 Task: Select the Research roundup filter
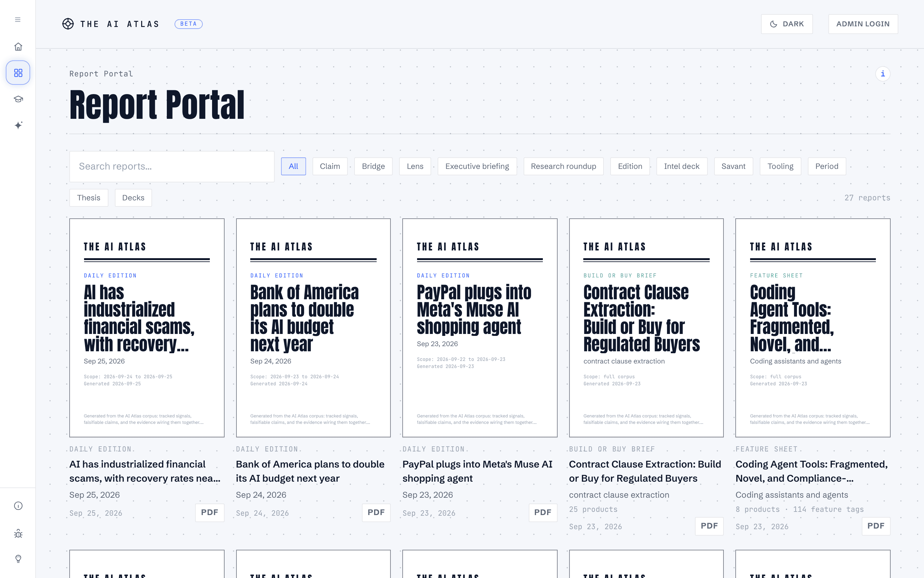click(563, 166)
